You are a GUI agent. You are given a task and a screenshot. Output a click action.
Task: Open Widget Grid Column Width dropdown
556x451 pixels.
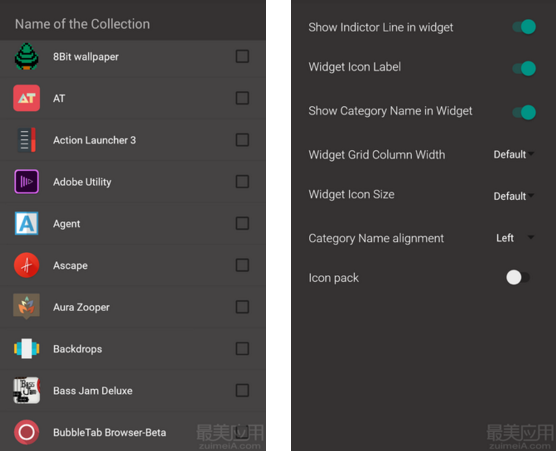(x=514, y=154)
